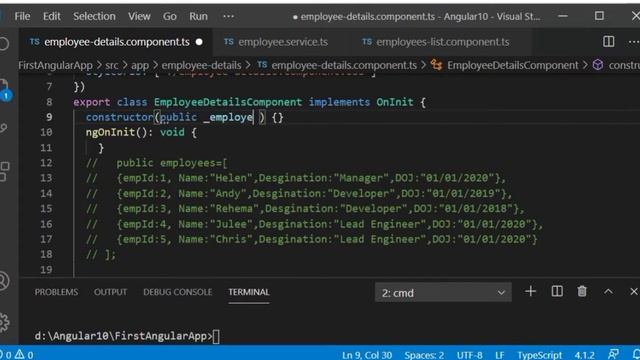This screenshot has width=640, height=360.
Task: Change line ending via 'LF'
Action: point(500,355)
